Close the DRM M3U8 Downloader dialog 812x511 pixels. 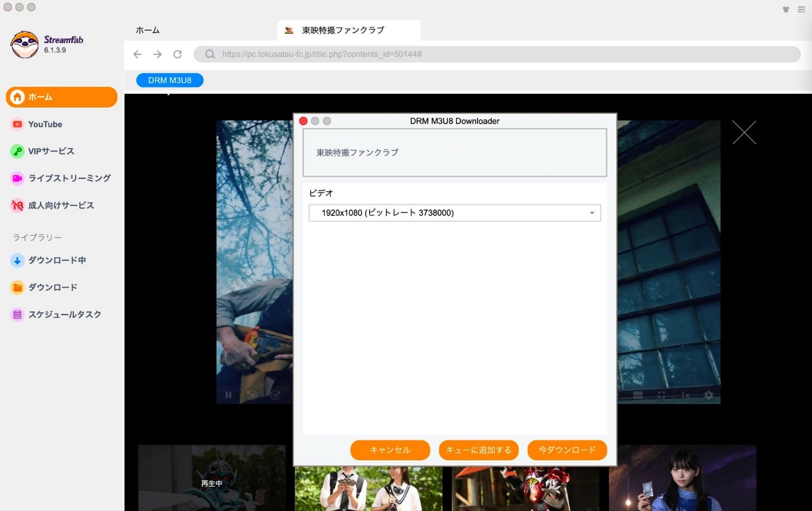coord(303,121)
